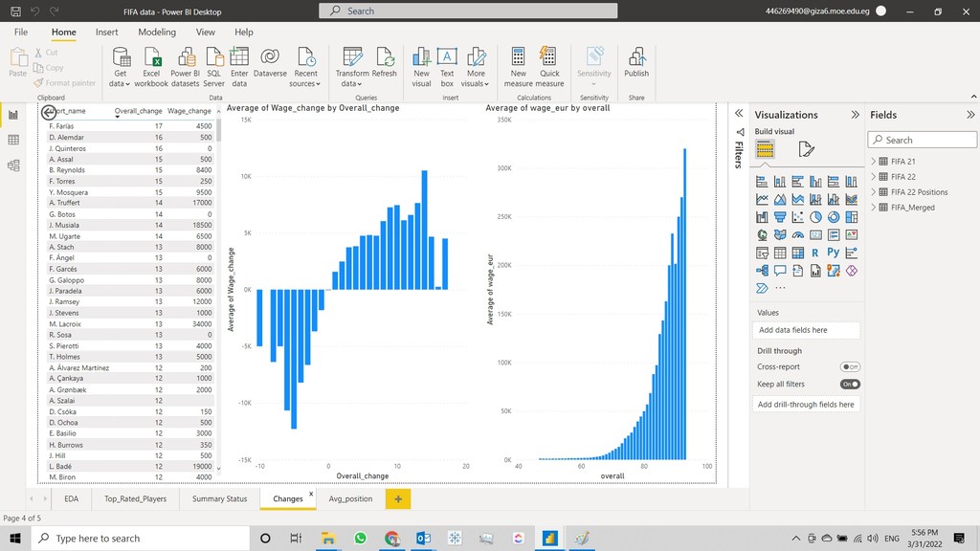The image size is (980, 551).
Task: Choose the Line chart visual
Action: pyautogui.click(x=762, y=199)
